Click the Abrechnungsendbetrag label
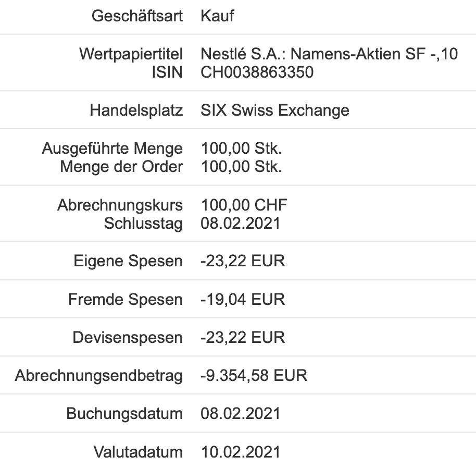Viewport: 476px width, 469px height. coord(99,375)
